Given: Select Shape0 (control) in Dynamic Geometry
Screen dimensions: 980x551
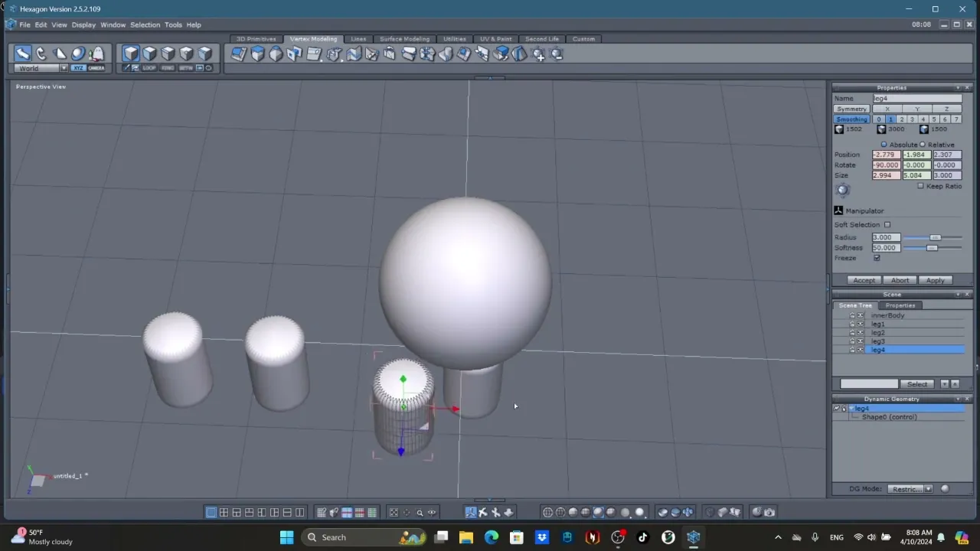Looking at the screenshot, I should [889, 417].
